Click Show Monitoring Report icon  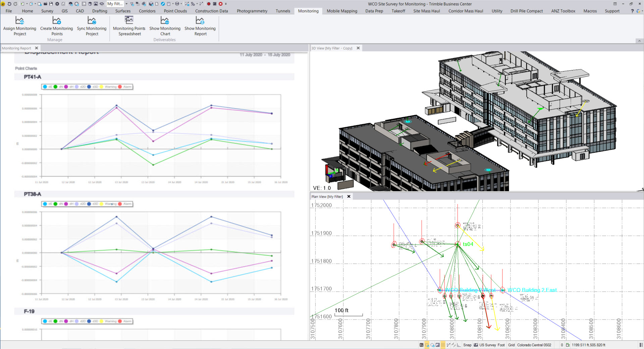[200, 21]
